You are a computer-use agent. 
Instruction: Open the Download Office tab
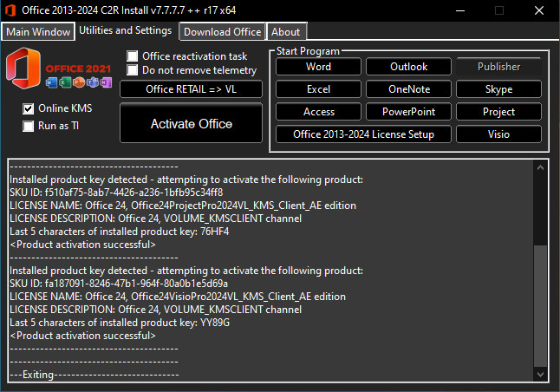pyautogui.click(x=222, y=32)
